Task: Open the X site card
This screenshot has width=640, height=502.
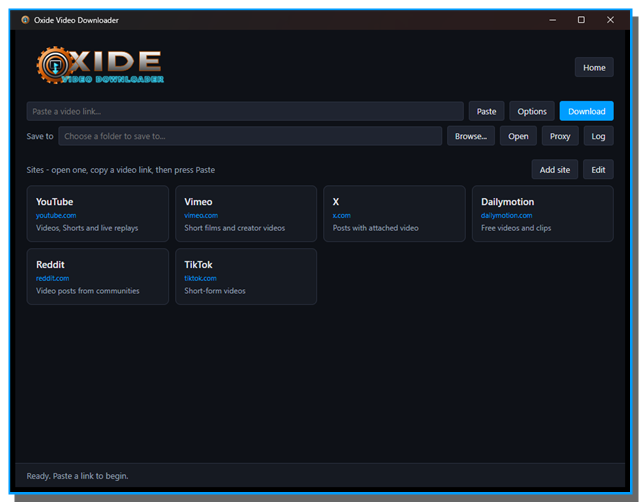Action: pyautogui.click(x=394, y=213)
